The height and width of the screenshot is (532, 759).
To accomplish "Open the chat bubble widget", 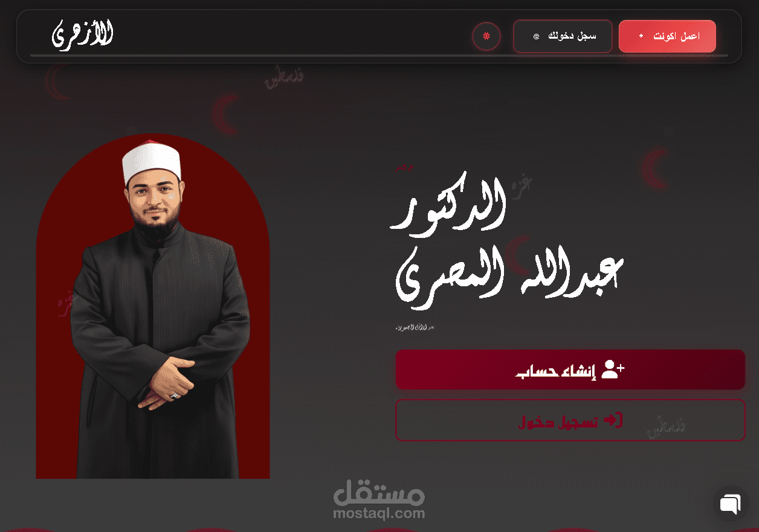I will tap(731, 504).
